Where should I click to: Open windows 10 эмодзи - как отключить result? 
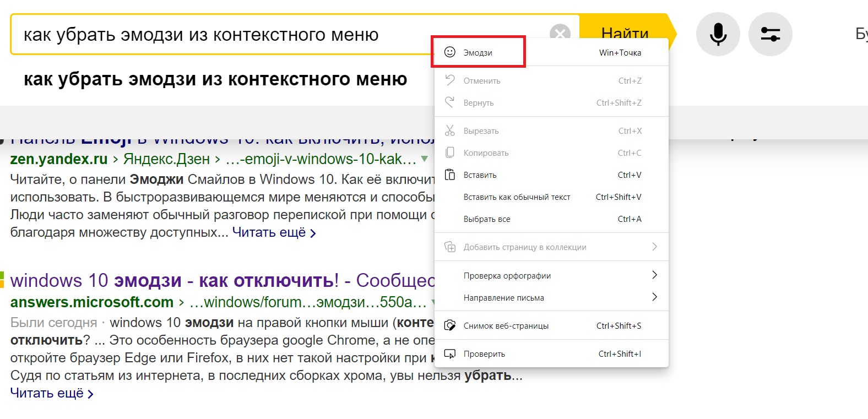point(222,280)
